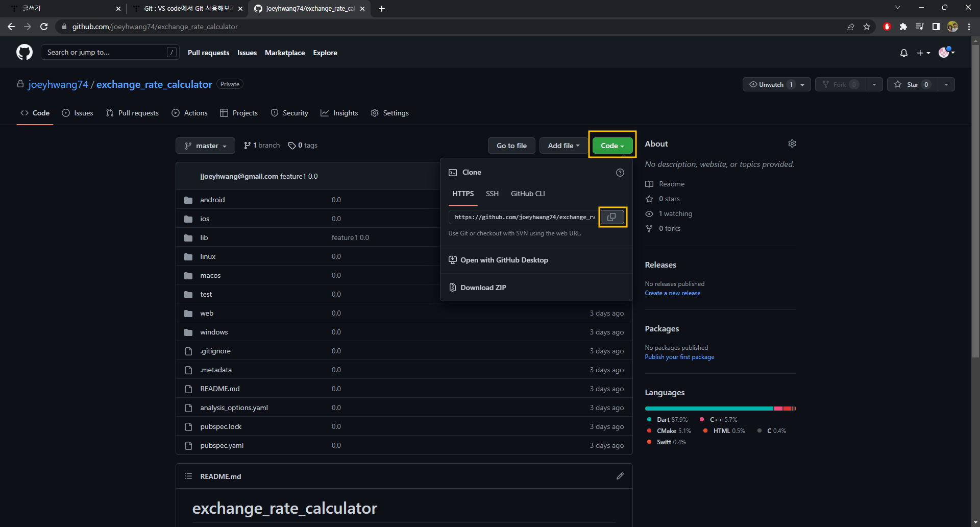The width and height of the screenshot is (980, 527).
Task: Open the ios folder
Action: tap(205, 219)
